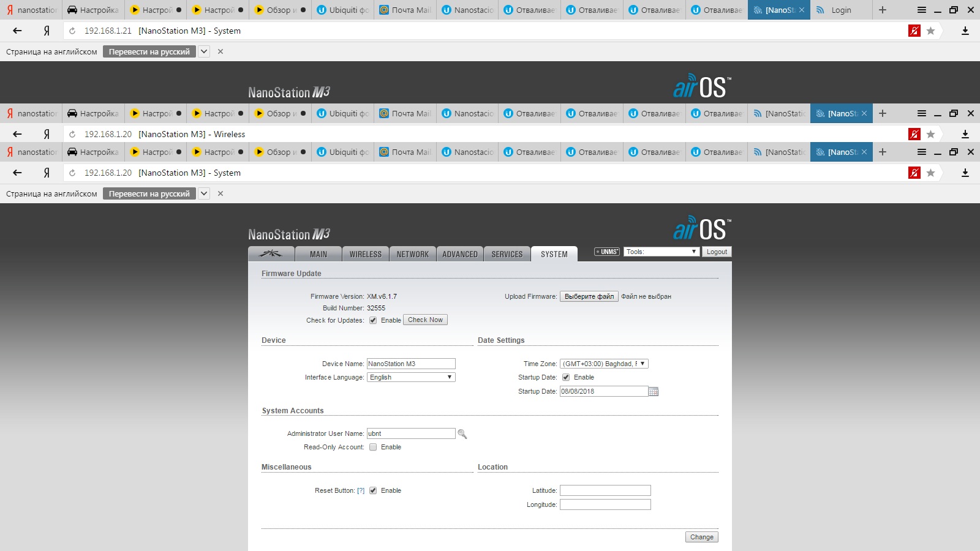The width and height of the screenshot is (980, 551).
Task: Open hamburger menu in 192.168.1.21 window
Action: click(x=922, y=10)
